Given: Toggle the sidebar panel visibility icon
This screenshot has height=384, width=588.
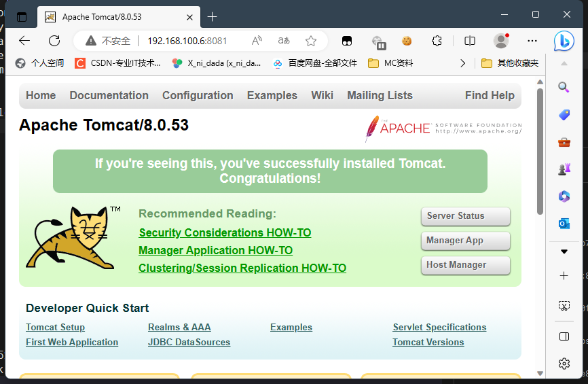Looking at the screenshot, I should (564, 336).
